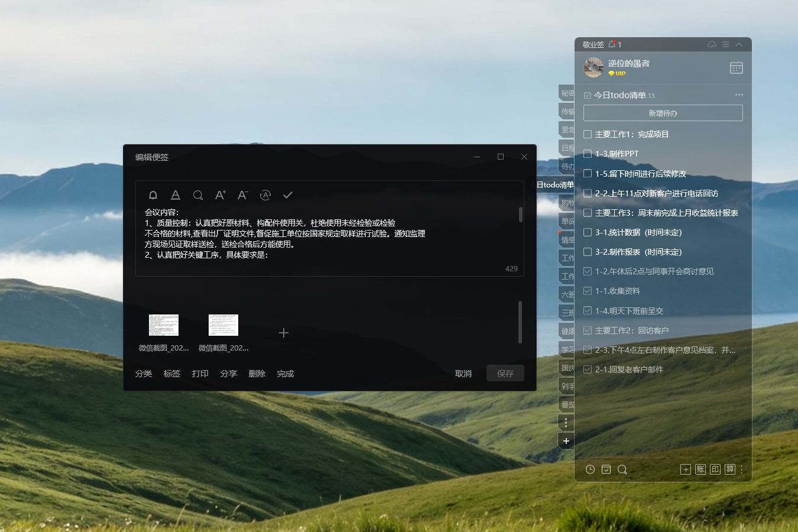Check the '1-3.制作PPT' todo item
The image size is (798, 532).
tap(588, 154)
